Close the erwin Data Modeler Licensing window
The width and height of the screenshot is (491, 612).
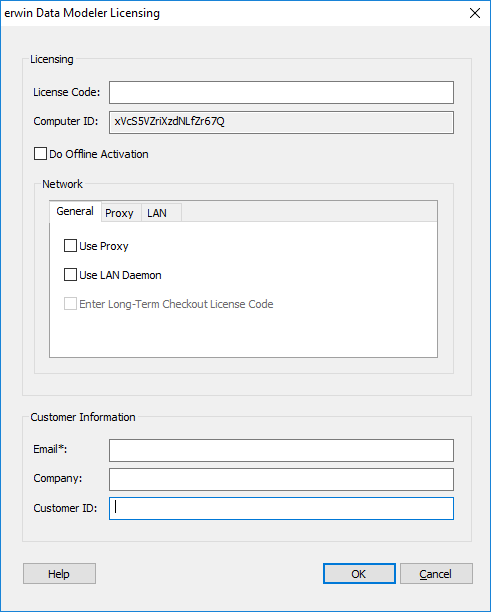coord(475,13)
